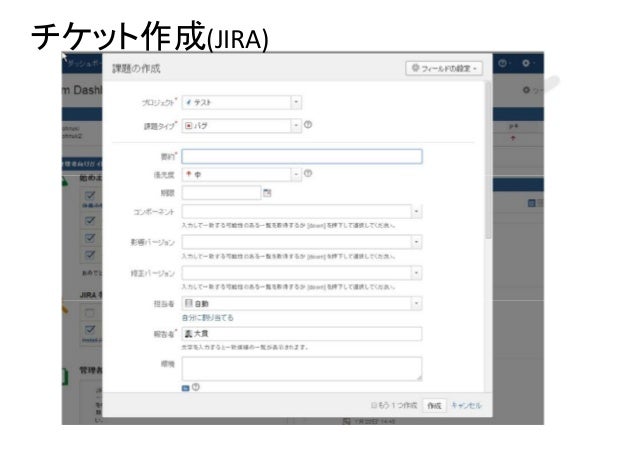
Task: Click the help icon in top navigation bar
Action: [503, 63]
